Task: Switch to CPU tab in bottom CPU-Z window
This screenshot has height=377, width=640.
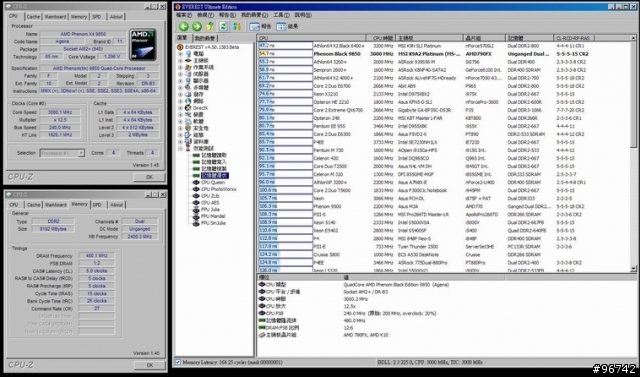Action: pyautogui.click(x=14, y=205)
